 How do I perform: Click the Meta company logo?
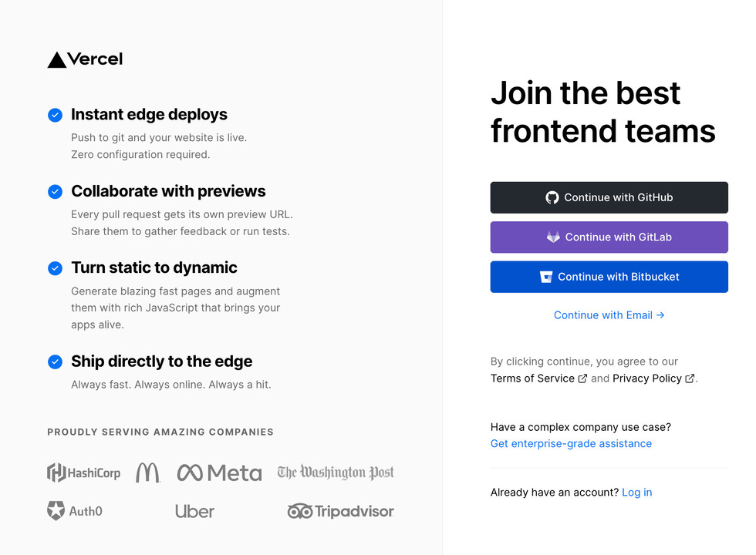(219, 473)
